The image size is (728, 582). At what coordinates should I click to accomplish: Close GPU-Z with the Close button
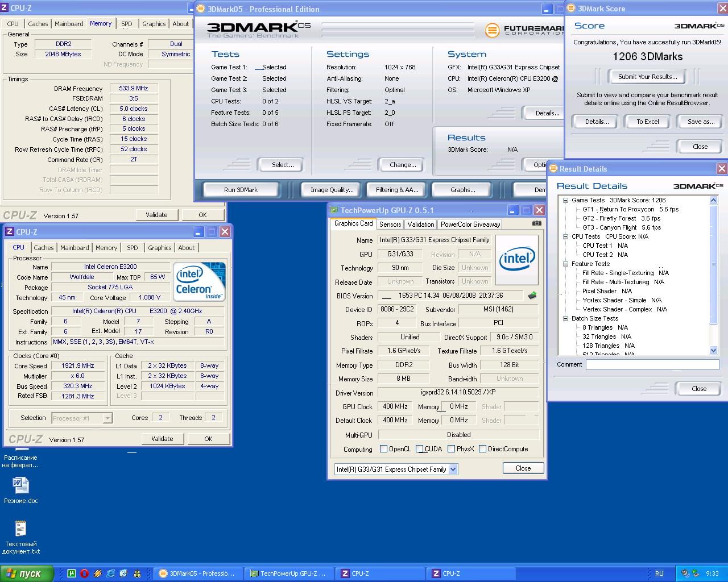[523, 468]
